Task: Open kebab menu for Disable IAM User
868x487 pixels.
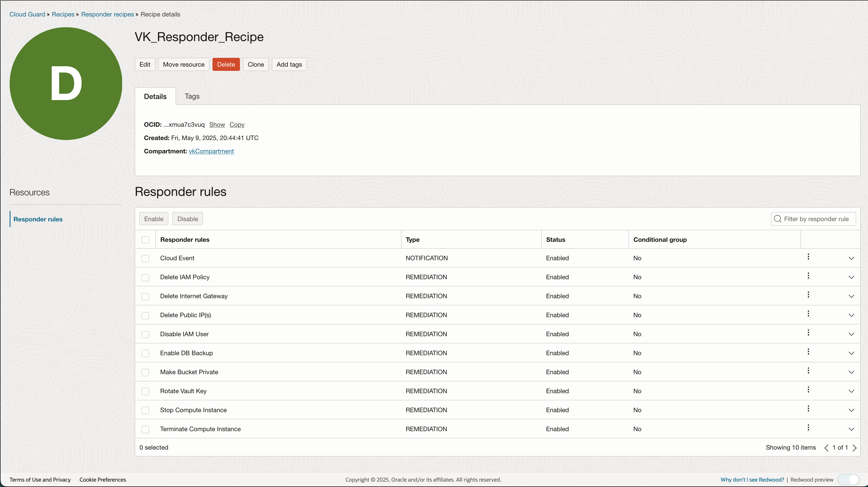Action: tap(808, 333)
